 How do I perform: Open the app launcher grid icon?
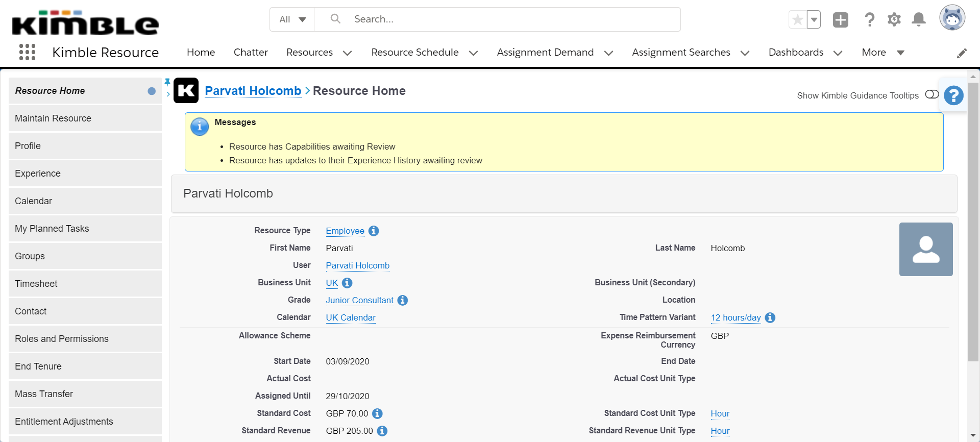27,52
